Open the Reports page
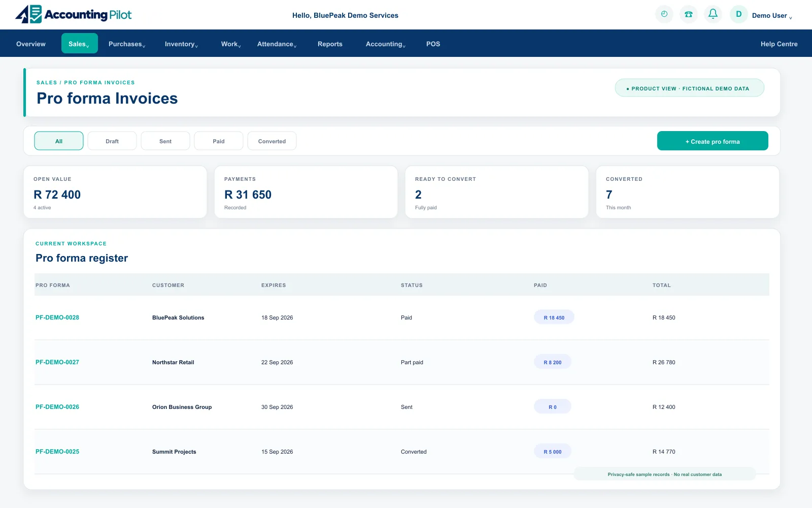Image resolution: width=812 pixels, height=508 pixels. [x=330, y=44]
